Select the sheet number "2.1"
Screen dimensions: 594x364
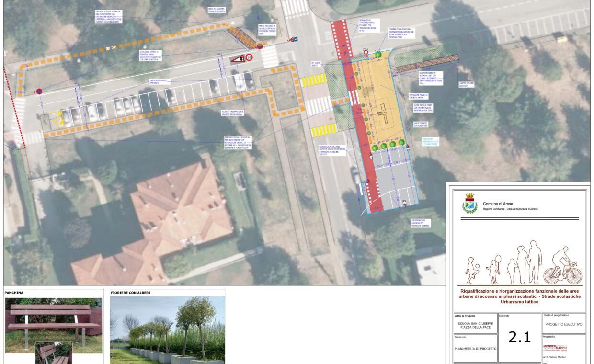(520, 337)
